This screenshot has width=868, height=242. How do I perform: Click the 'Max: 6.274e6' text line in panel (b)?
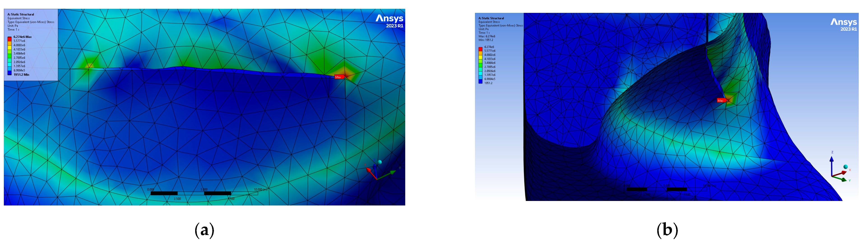486,36
